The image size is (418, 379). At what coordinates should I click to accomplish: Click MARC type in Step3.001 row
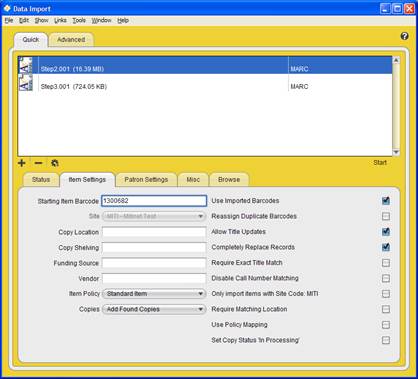(x=299, y=87)
